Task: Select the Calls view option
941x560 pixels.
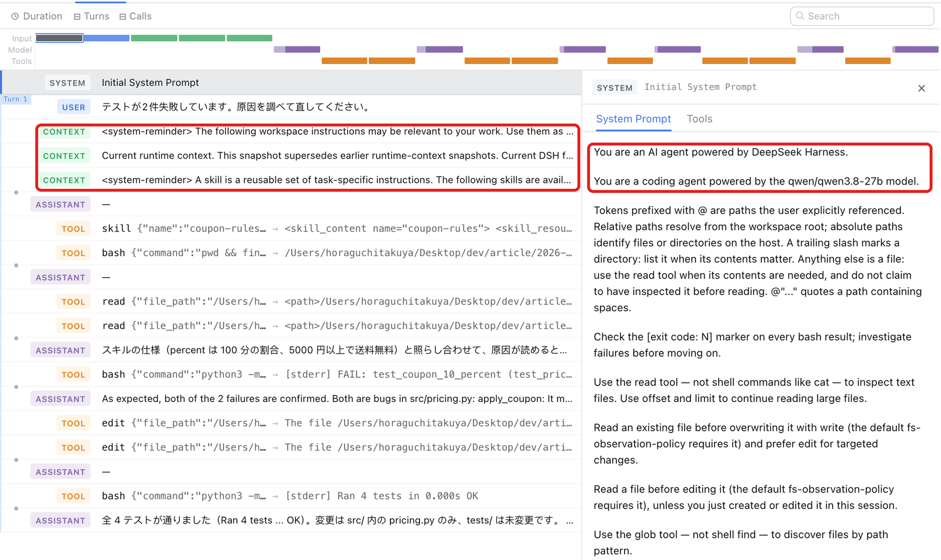Action: [135, 16]
